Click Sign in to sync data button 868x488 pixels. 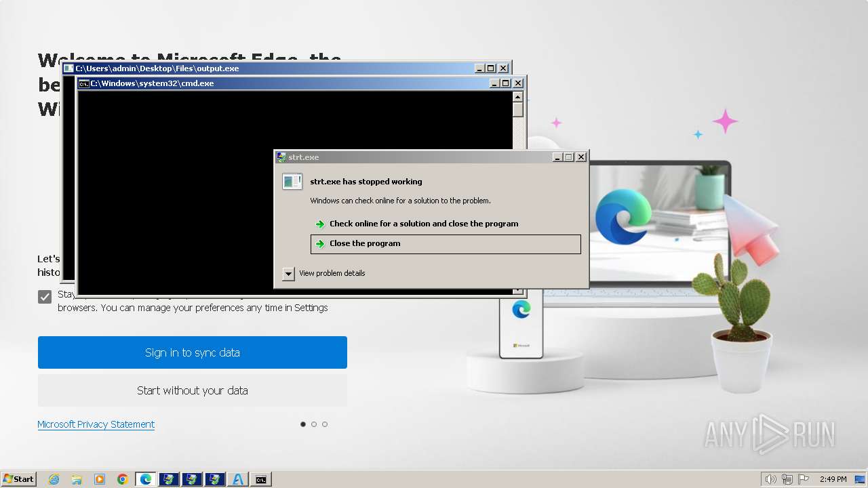point(193,352)
